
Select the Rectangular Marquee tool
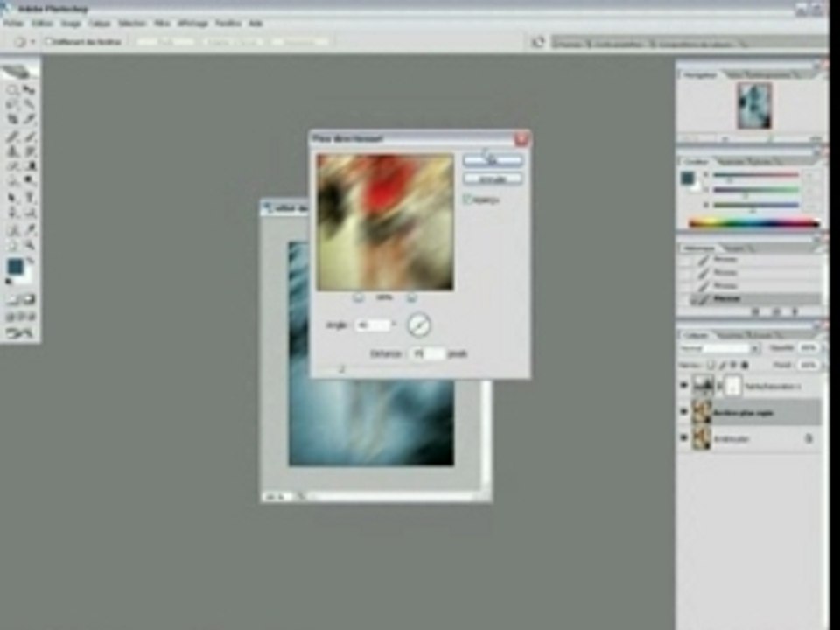[x=12, y=90]
